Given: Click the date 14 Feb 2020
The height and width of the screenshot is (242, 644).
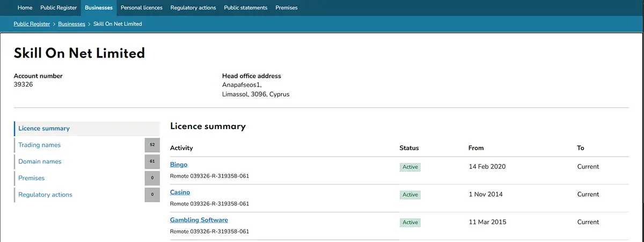Looking at the screenshot, I should click(x=487, y=167).
